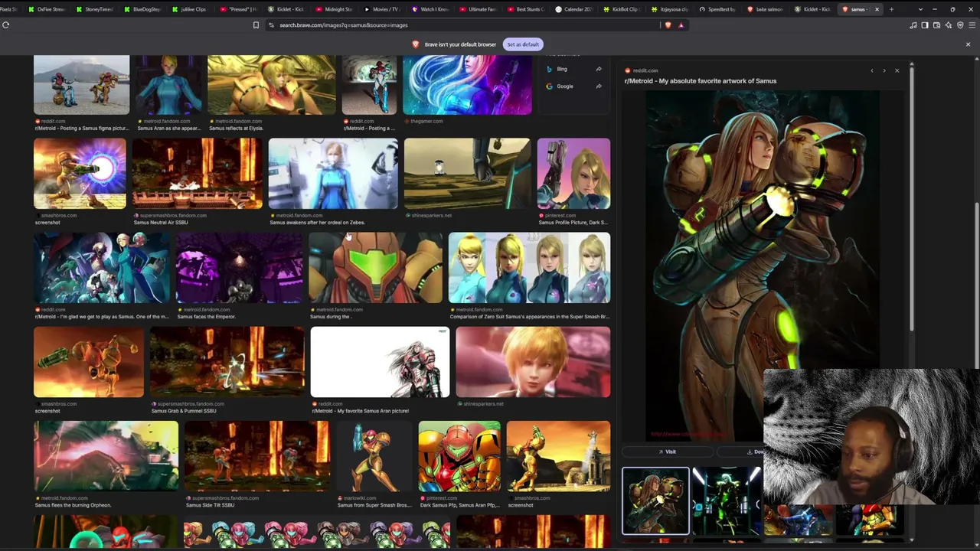Click the Google search link
The width and height of the screenshot is (980, 551).
(x=565, y=86)
